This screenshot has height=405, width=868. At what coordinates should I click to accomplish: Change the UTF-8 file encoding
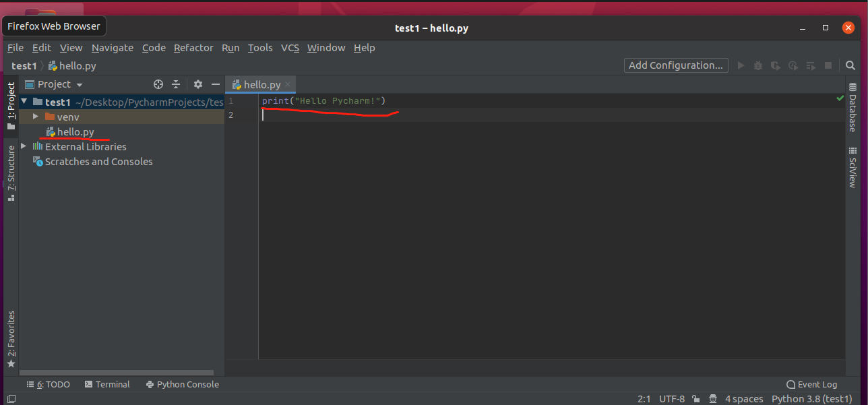click(x=672, y=399)
